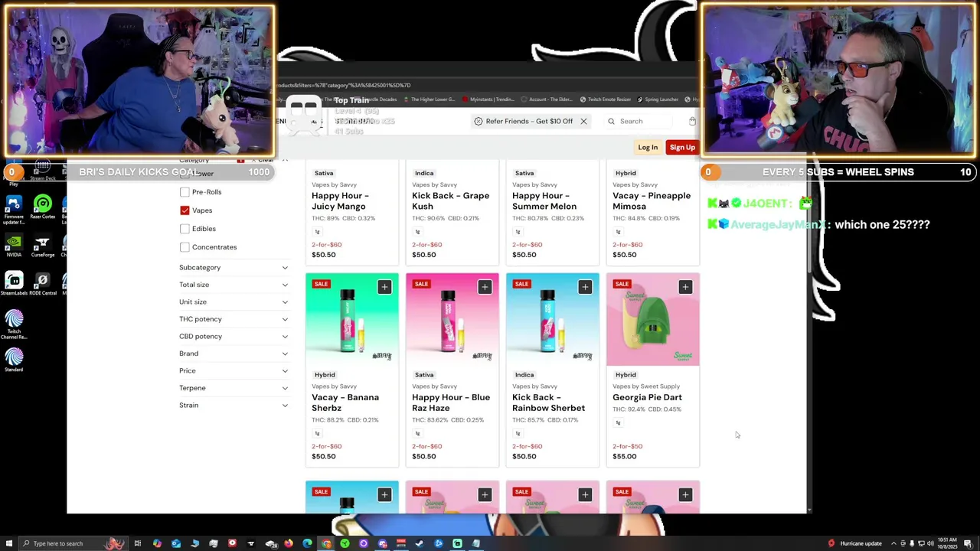
Task: Click Georgia Pie Dart product image
Action: coord(653,319)
